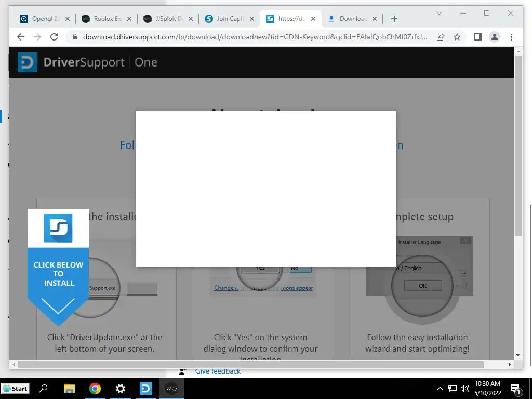Open the Chrome profile menu
The width and height of the screenshot is (532, 399).
pyautogui.click(x=495, y=37)
